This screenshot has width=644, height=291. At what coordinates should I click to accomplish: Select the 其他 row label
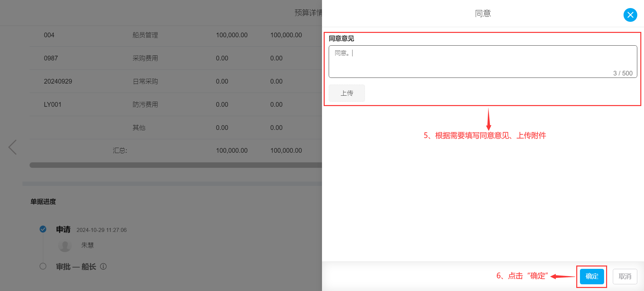pyautogui.click(x=139, y=128)
